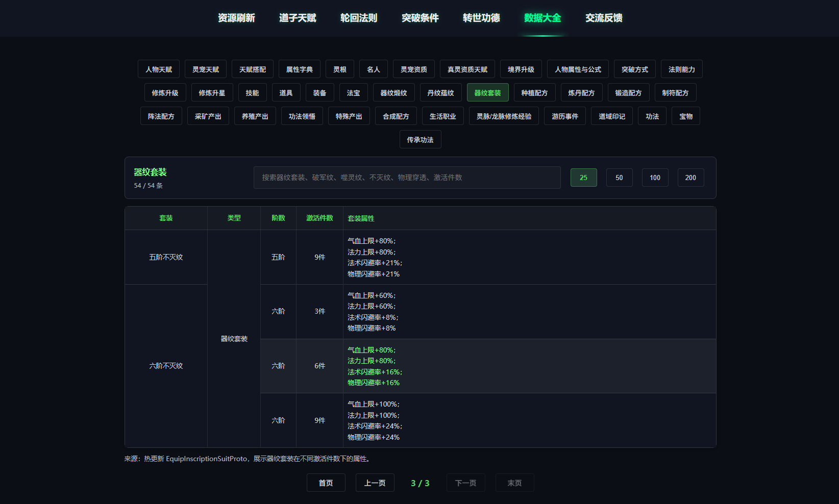Open the 生活职业 category
The height and width of the screenshot is (504, 839).
click(x=443, y=116)
